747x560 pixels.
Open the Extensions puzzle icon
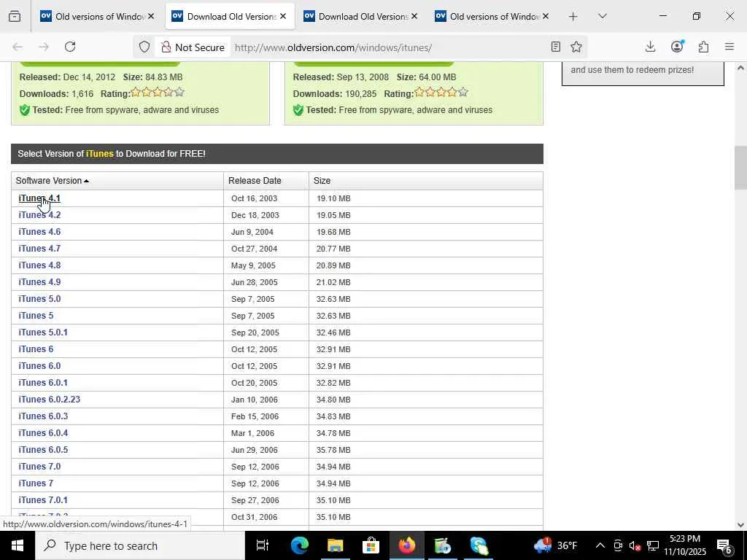pyautogui.click(x=704, y=47)
